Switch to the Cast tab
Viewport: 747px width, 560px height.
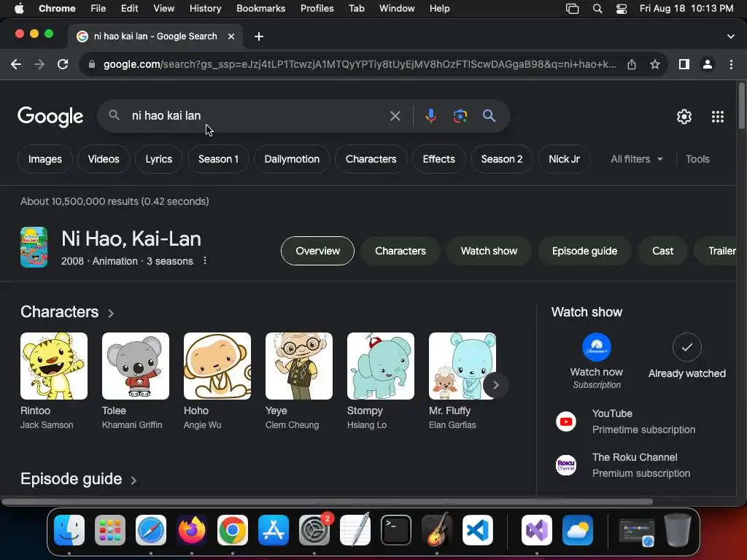coord(662,251)
